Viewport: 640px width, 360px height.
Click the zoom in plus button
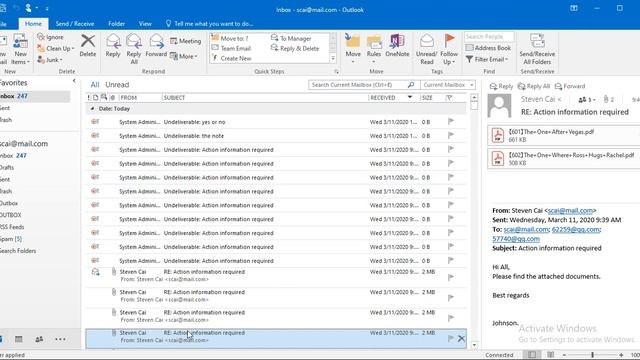click(x=621, y=355)
